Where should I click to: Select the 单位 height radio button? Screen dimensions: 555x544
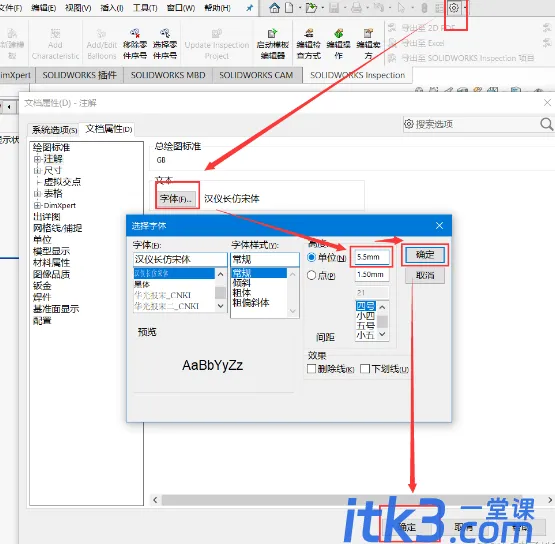(311, 257)
